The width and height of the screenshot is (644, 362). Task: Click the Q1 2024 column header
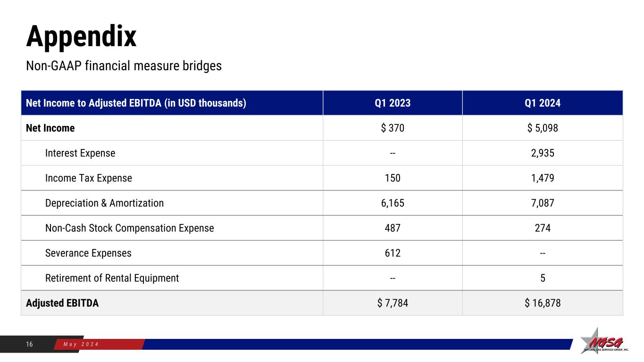542,103
